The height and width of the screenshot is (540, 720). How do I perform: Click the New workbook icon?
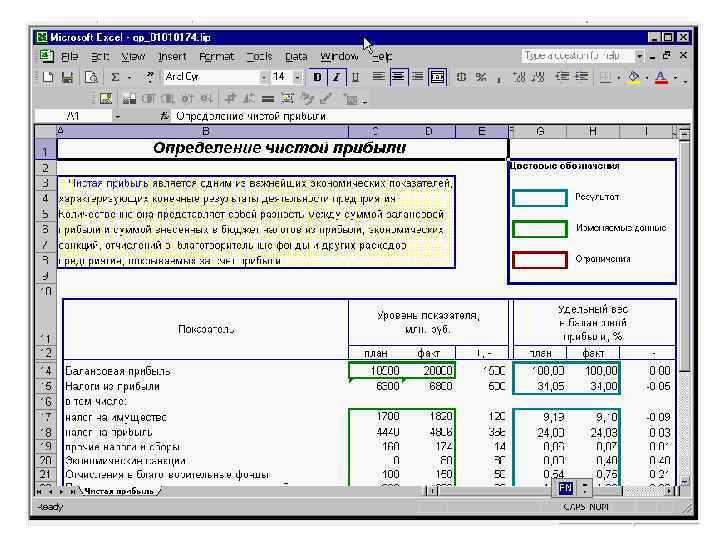coord(48,77)
